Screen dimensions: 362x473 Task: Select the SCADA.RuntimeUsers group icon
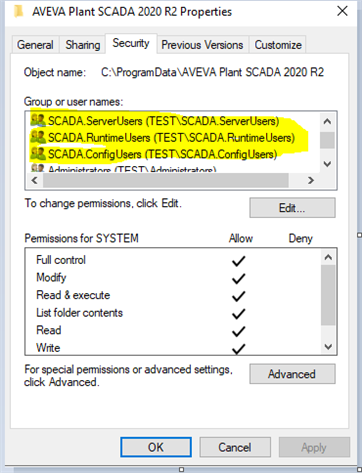pos(38,137)
